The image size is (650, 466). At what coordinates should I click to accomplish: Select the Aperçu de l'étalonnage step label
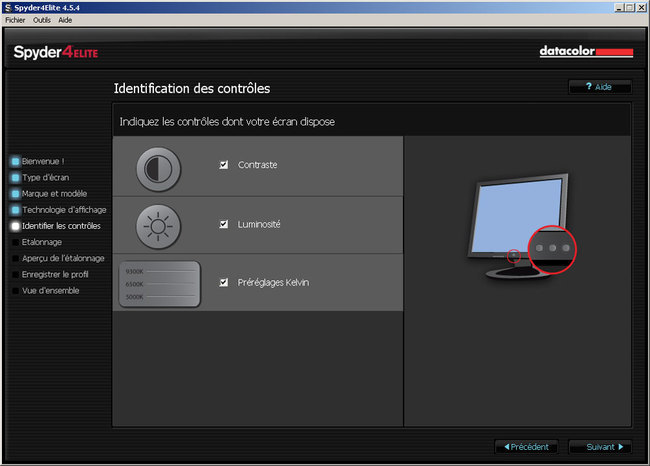point(63,258)
